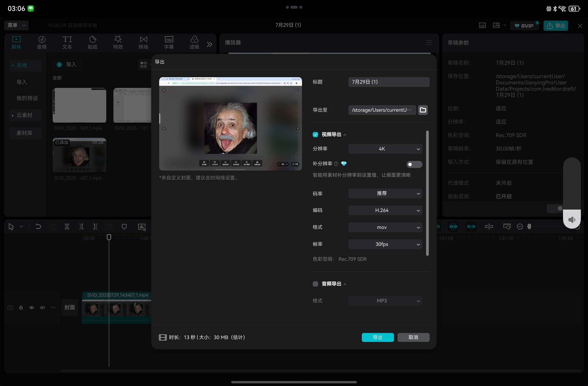Edit the 标题 title input field
The width and height of the screenshot is (588, 386).
(389, 82)
